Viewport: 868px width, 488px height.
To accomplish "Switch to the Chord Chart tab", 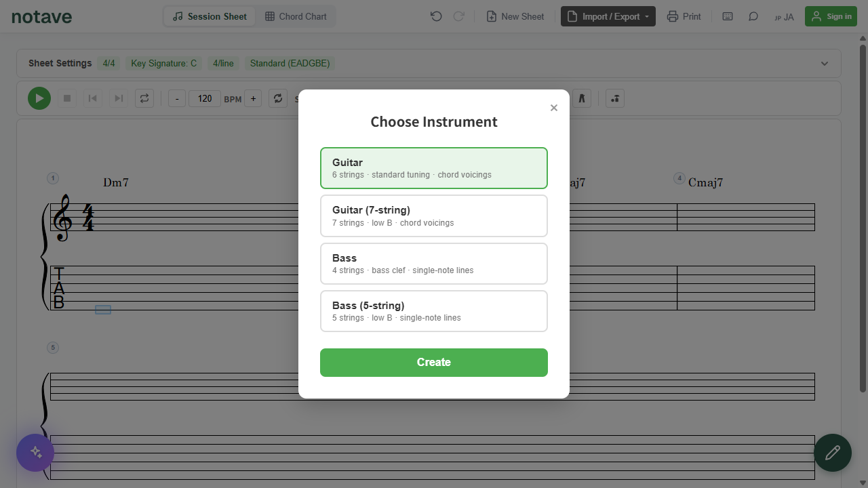I will 296,16.
